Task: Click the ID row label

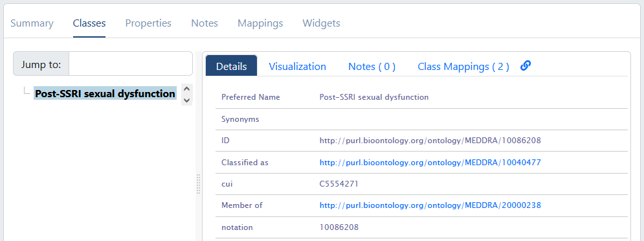Action: pyautogui.click(x=225, y=141)
